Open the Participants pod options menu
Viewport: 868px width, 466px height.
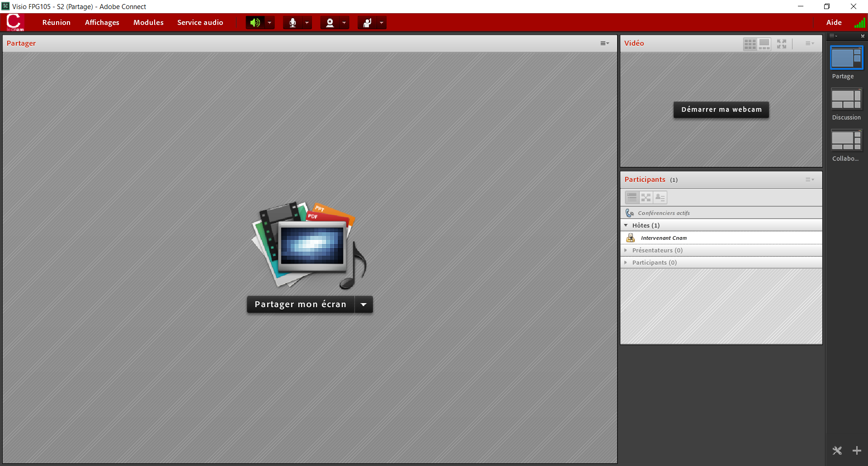click(x=810, y=180)
